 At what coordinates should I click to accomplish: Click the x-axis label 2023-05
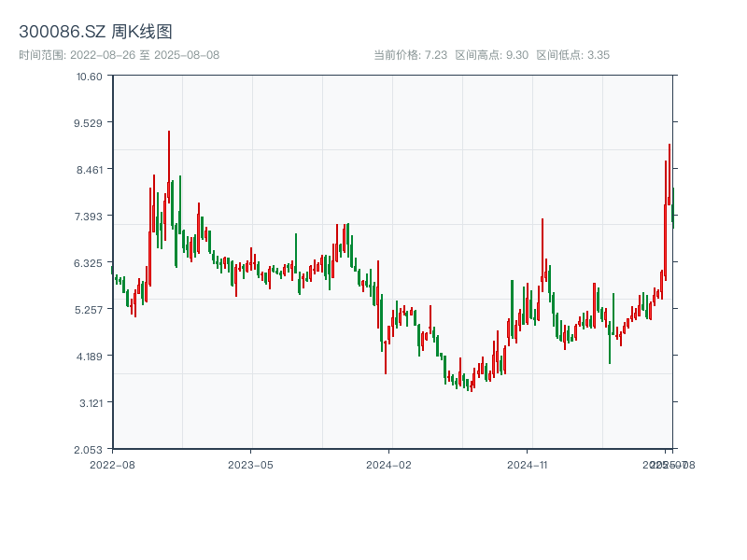coord(250,465)
